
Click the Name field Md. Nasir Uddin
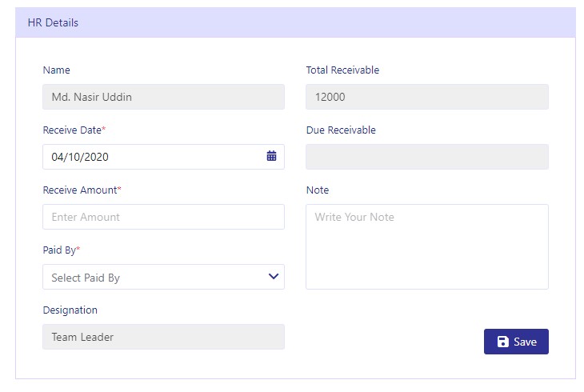[163, 97]
